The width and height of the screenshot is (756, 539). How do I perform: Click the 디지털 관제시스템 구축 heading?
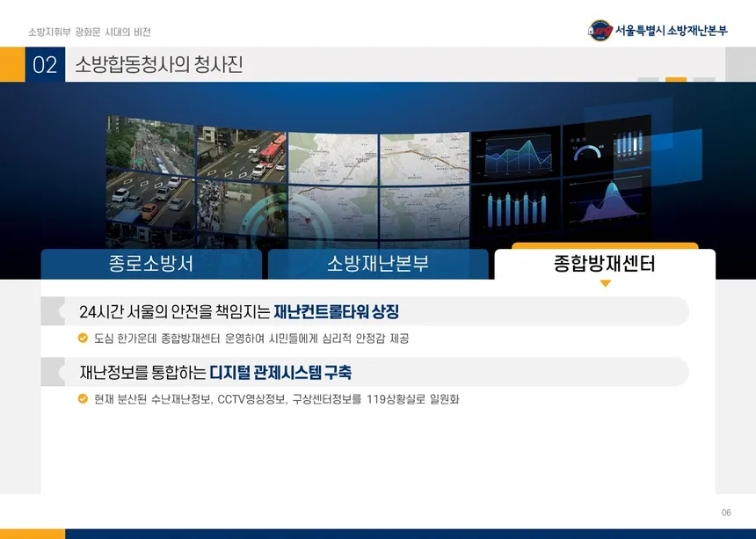tap(280, 372)
